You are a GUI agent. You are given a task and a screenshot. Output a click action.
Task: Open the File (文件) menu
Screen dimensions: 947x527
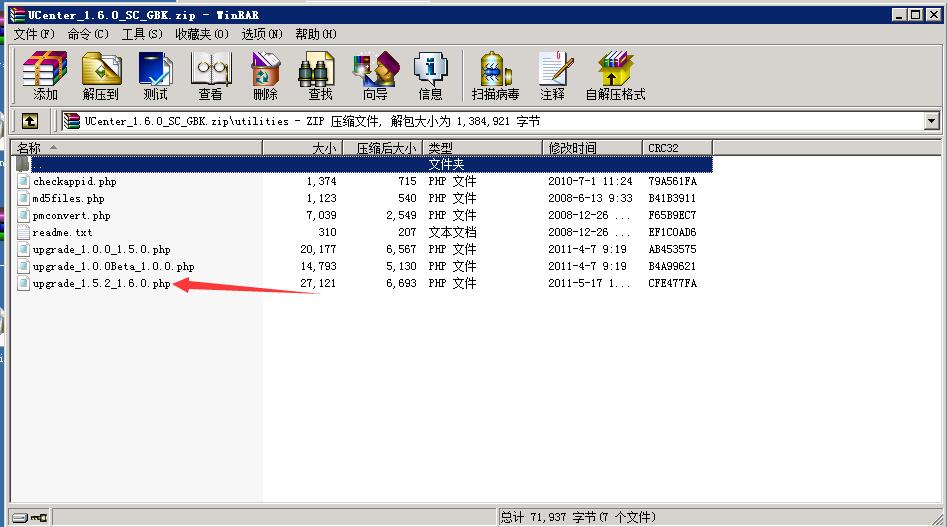[34, 34]
